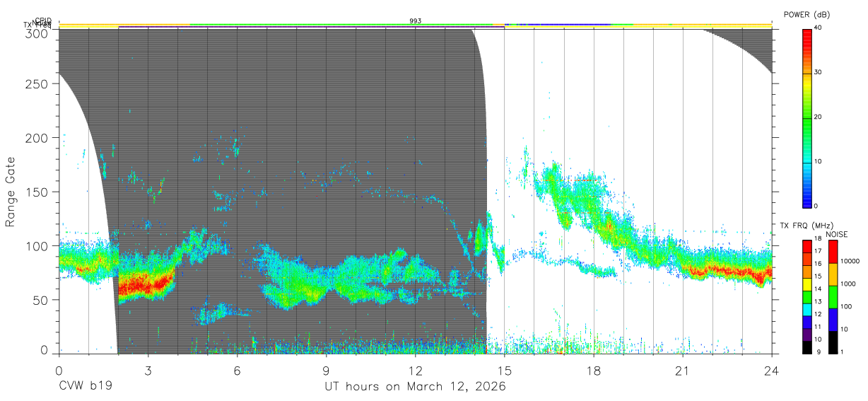Click the 12 label on TX FRQ scale
This screenshot has width=868, height=401.
(x=817, y=314)
